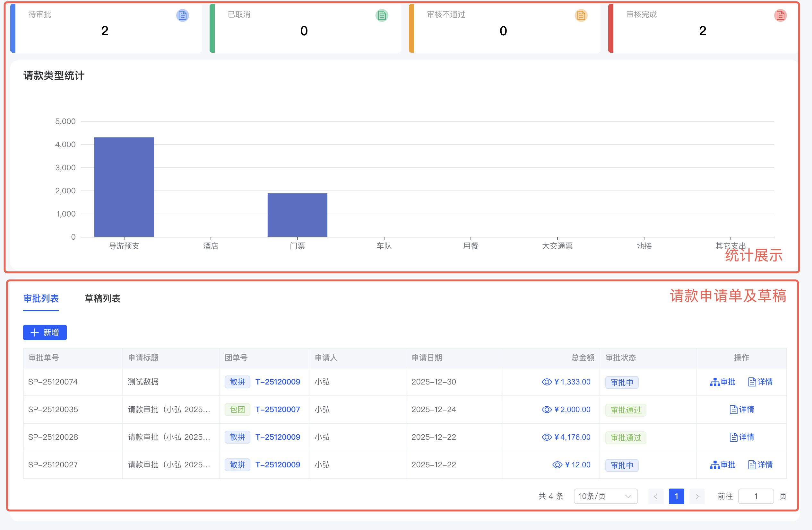Toggle eye icon beside ¥12.00 amount

click(557, 465)
